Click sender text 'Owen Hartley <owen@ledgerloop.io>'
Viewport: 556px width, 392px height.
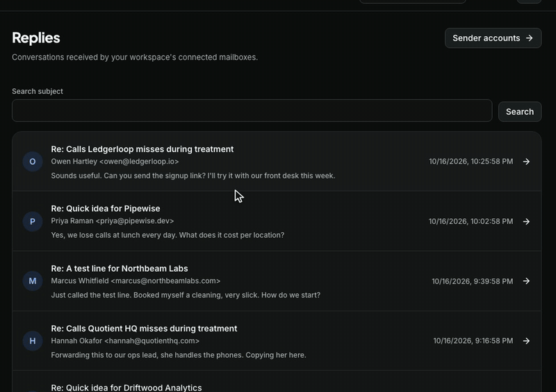[x=115, y=161]
